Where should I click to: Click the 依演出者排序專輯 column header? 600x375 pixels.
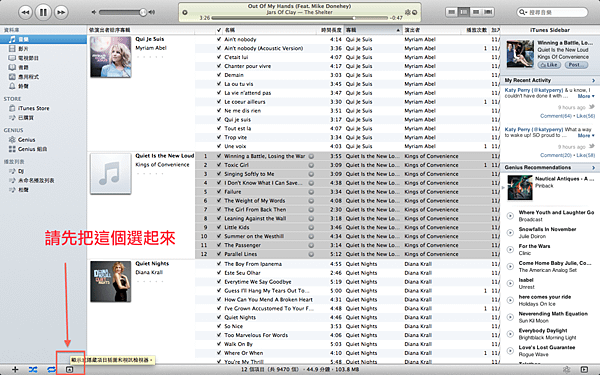click(140, 30)
